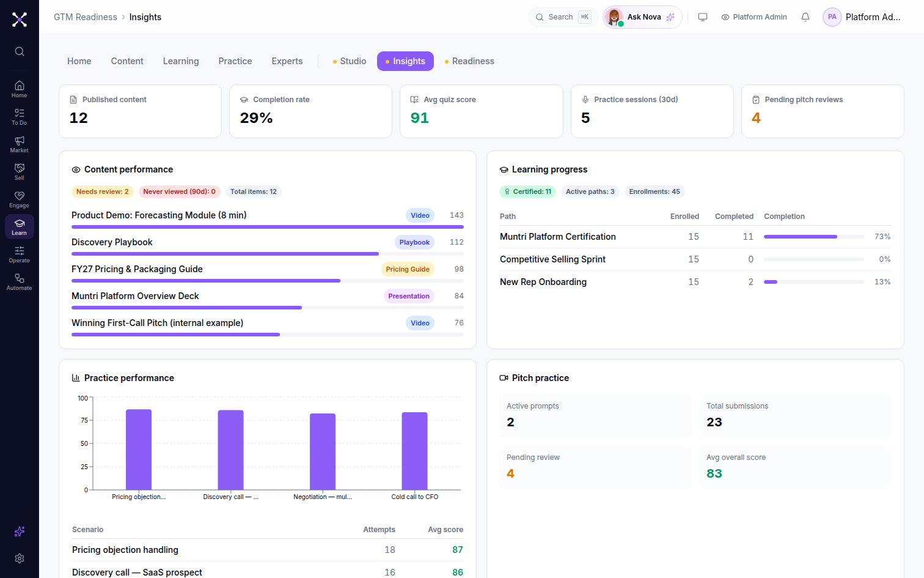The image size is (924, 578).
Task: Open the Operate sidebar section
Action: [20, 254]
